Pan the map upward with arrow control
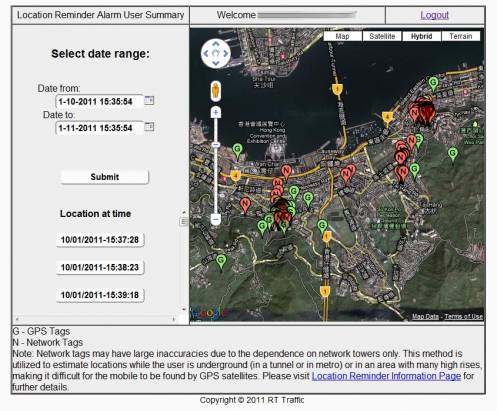The height and width of the screenshot is (411, 497). [x=216, y=44]
